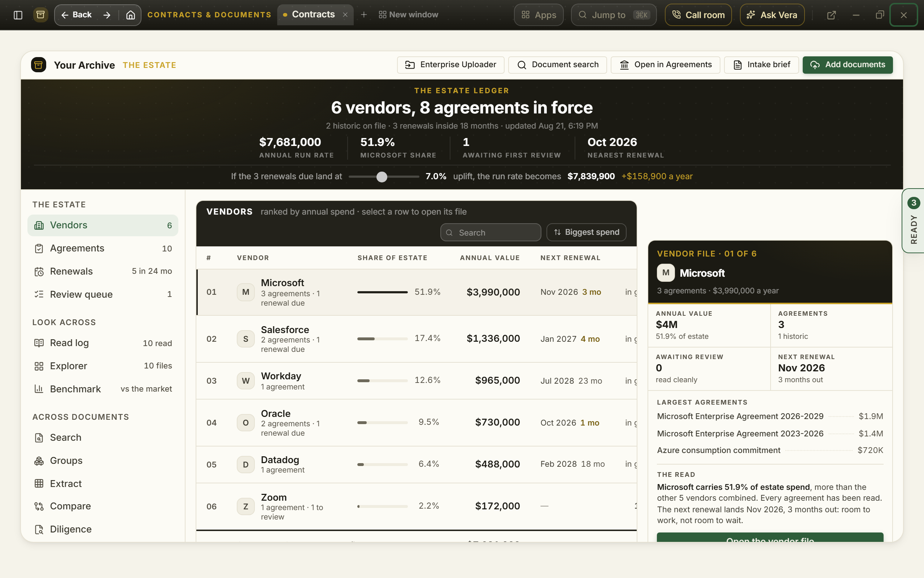Open Extract in the sidebar

coord(103,484)
